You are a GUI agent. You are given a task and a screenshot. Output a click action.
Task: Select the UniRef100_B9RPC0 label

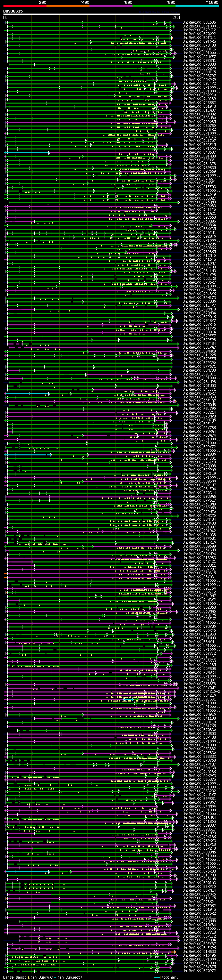tap(199, 95)
